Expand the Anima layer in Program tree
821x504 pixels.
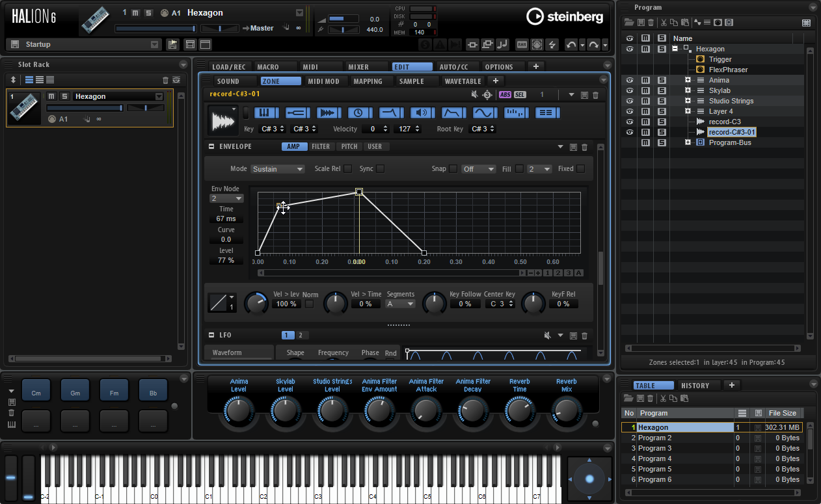click(x=688, y=80)
